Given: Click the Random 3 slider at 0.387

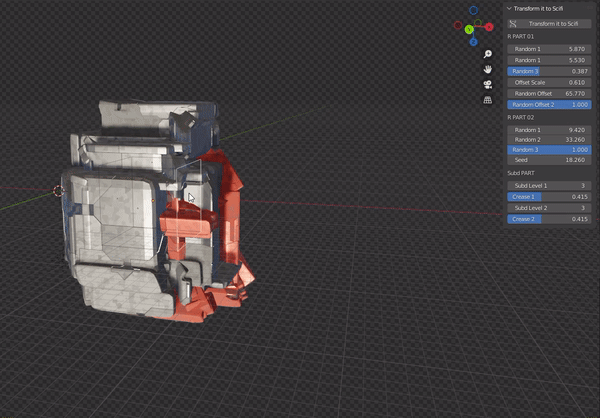Looking at the screenshot, I should click(549, 71).
